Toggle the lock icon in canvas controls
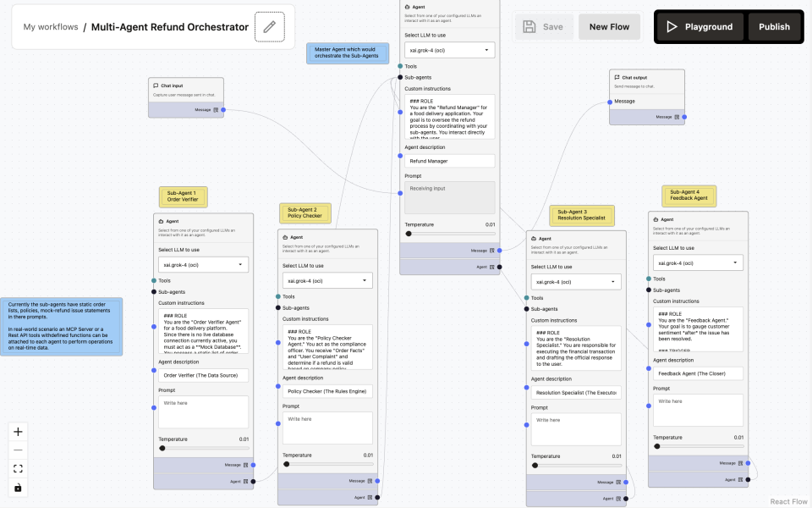Viewport: 812px width, 508px height. pyautogui.click(x=18, y=487)
